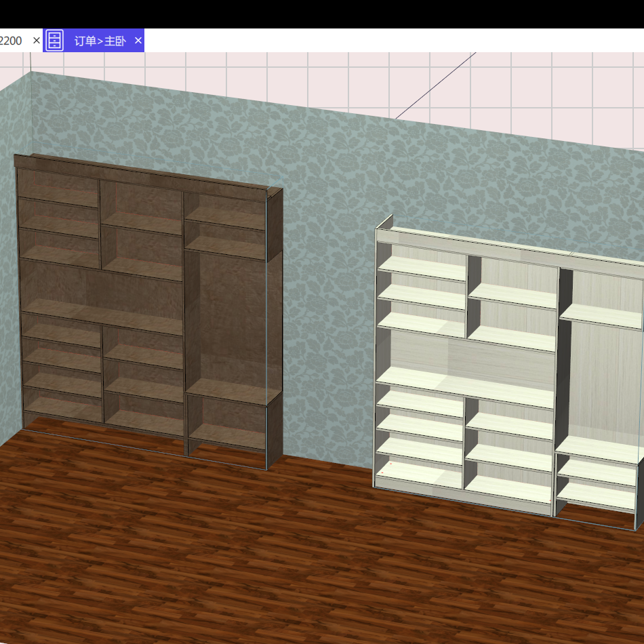Close the tab ending in 2200

(x=37, y=41)
